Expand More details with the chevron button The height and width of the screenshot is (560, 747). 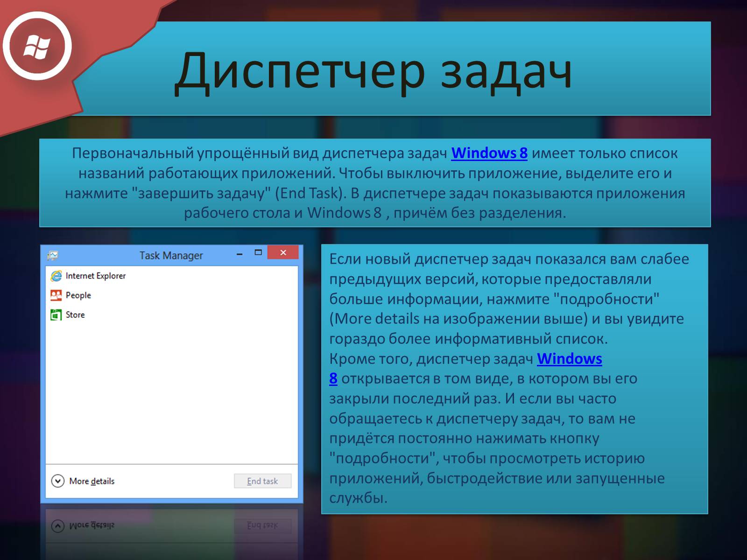click(57, 481)
